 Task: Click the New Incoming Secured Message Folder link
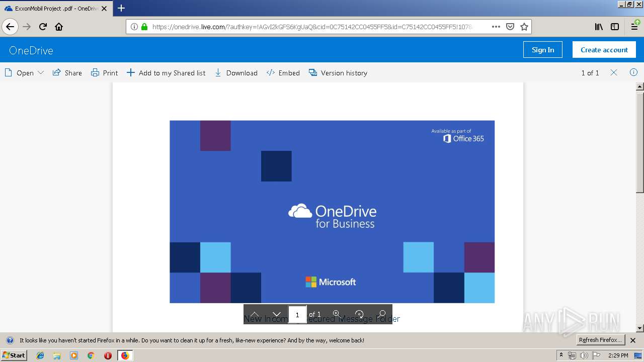pyautogui.click(x=321, y=319)
